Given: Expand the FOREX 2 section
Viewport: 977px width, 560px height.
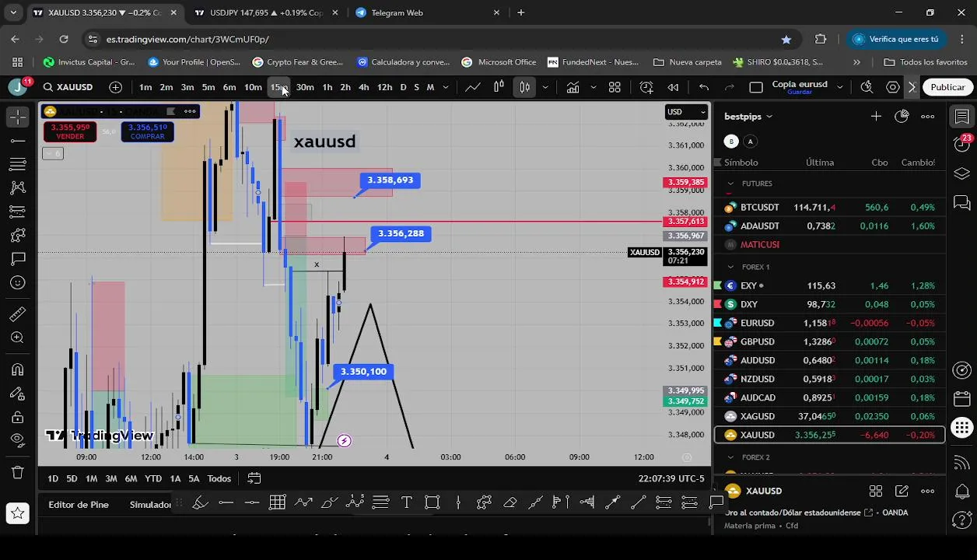Looking at the screenshot, I should (x=730, y=457).
